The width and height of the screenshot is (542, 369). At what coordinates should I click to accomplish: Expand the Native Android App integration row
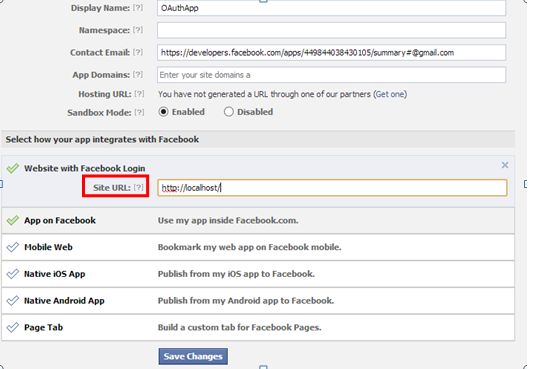point(258,301)
